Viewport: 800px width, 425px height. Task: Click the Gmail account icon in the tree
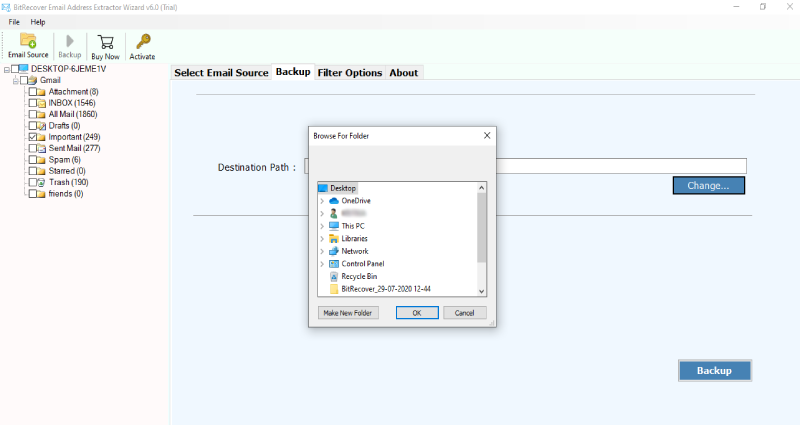point(33,80)
